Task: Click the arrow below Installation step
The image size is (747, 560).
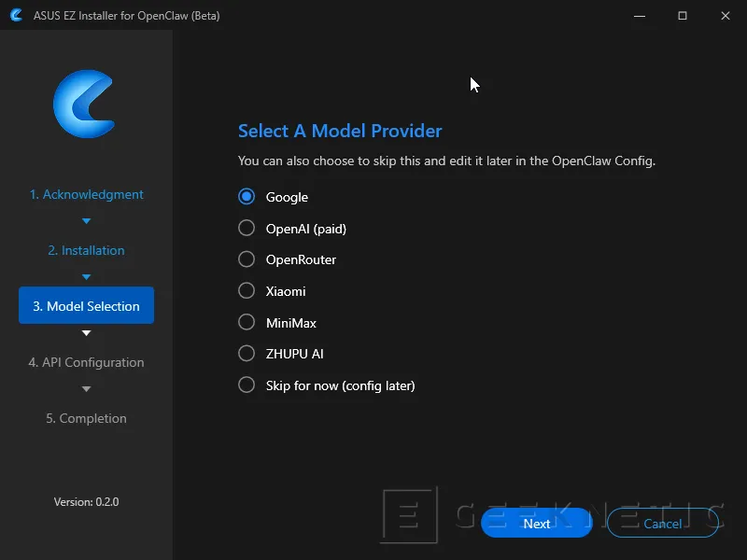Action: [86, 277]
